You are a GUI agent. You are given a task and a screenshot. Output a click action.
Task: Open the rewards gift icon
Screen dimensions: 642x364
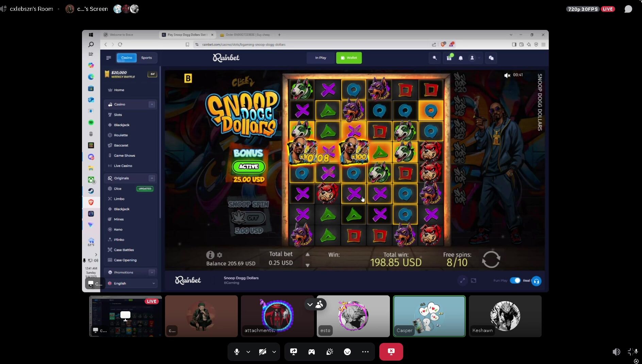pos(449,58)
